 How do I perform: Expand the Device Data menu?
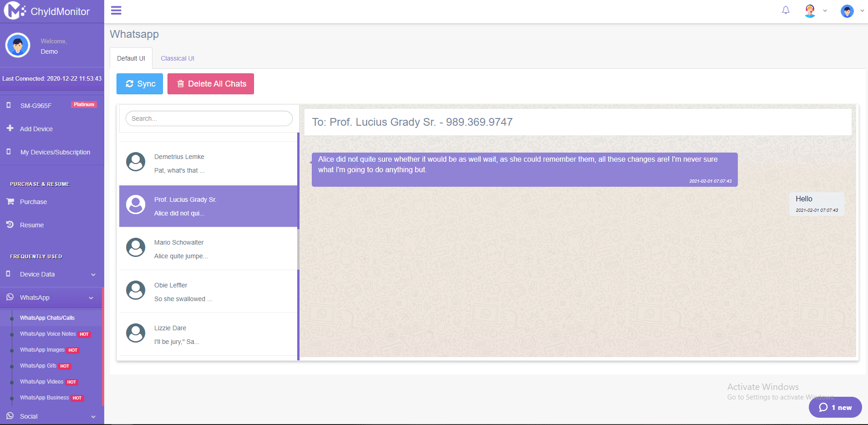tap(52, 274)
